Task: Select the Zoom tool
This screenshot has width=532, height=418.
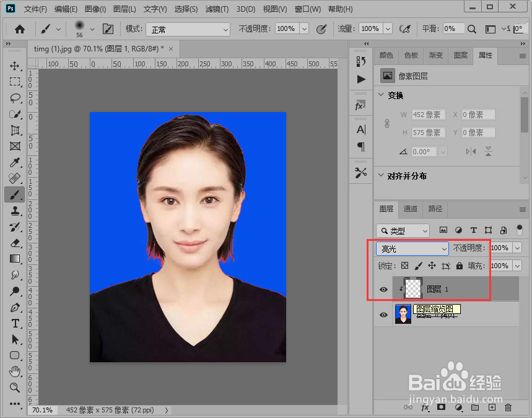Action: click(x=15, y=388)
